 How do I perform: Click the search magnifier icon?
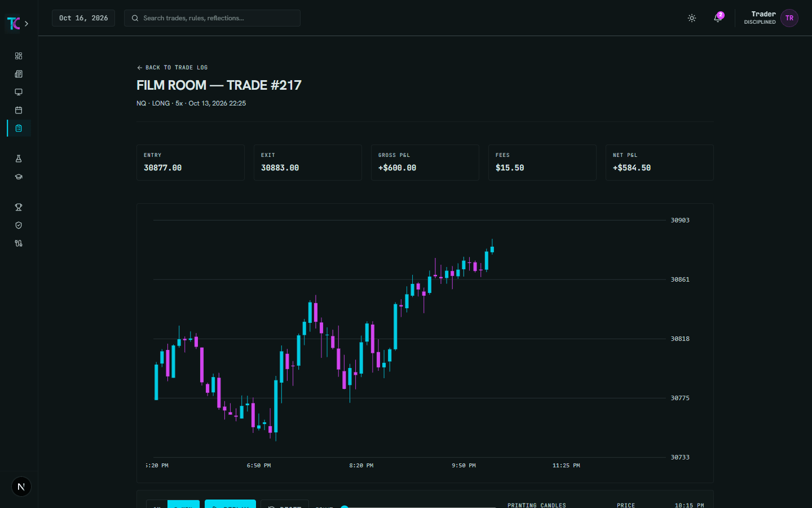tap(135, 18)
